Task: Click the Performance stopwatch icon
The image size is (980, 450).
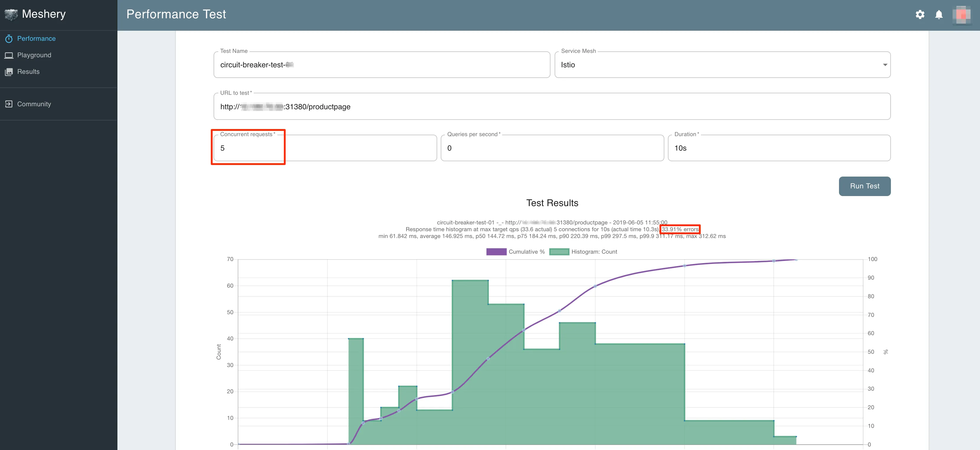Action: click(9, 39)
